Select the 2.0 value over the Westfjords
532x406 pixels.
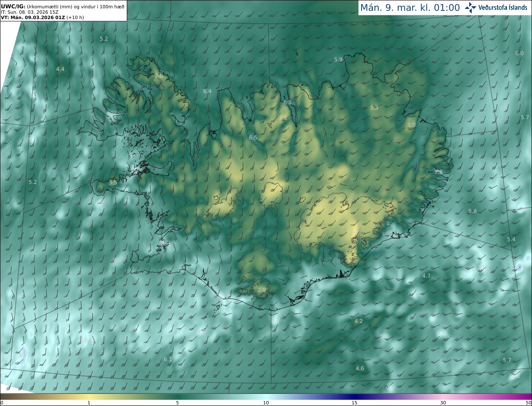(159, 76)
